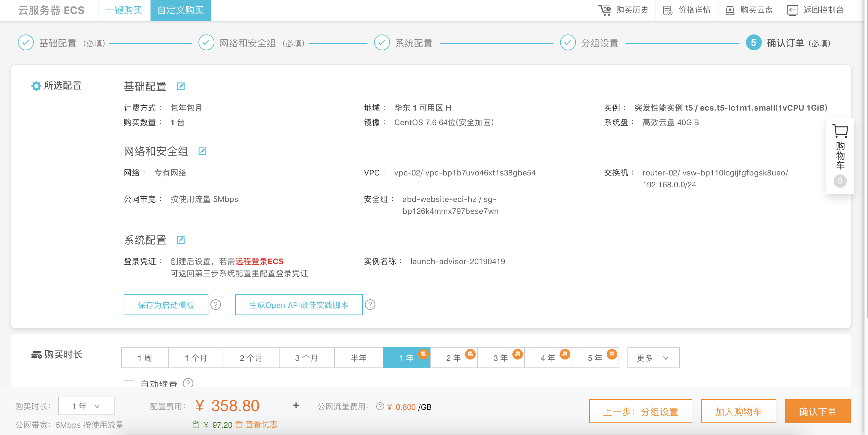The width and height of the screenshot is (868, 435).
Task: Click the 购买时长 section icon
Action: tap(37, 355)
